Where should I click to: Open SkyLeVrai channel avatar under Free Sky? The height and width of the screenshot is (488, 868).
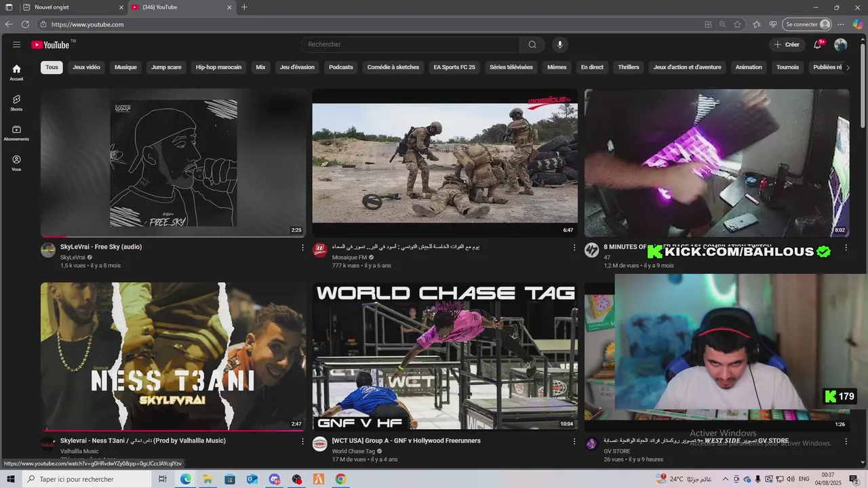pyautogui.click(x=48, y=250)
